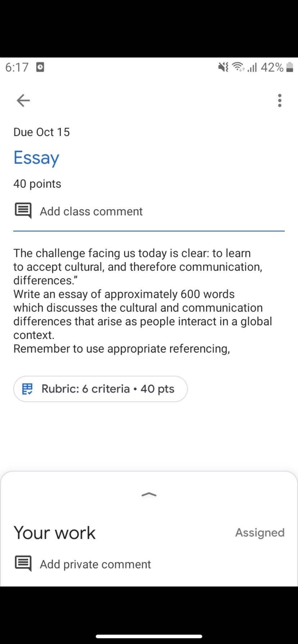This screenshot has height=644, width=298.
Task: Tap the private comment speech icon
Action: (23, 563)
